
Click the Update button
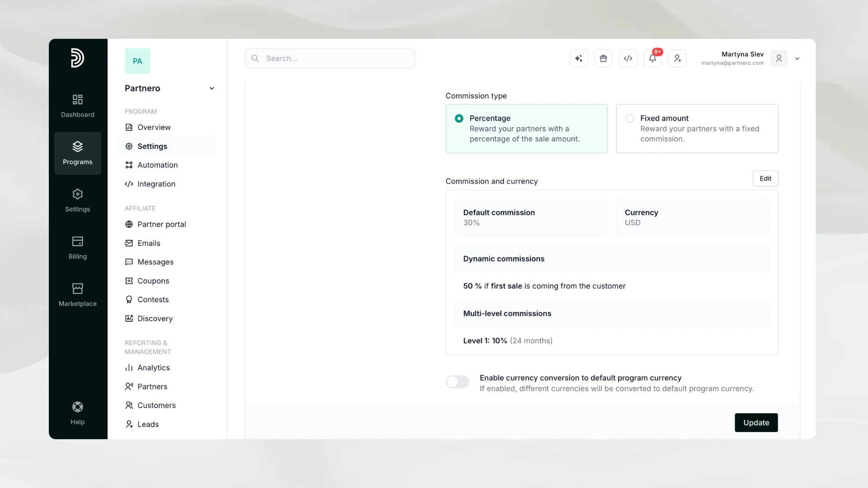(x=756, y=422)
